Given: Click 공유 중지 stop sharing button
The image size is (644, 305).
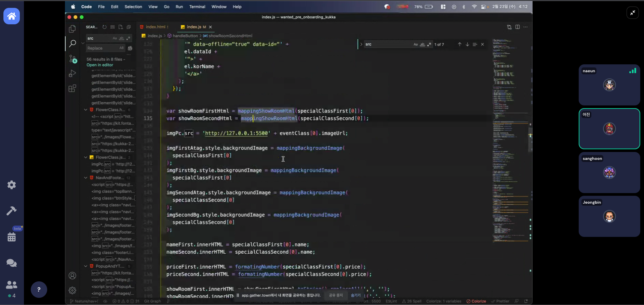Looking at the screenshot, I should [x=336, y=295].
